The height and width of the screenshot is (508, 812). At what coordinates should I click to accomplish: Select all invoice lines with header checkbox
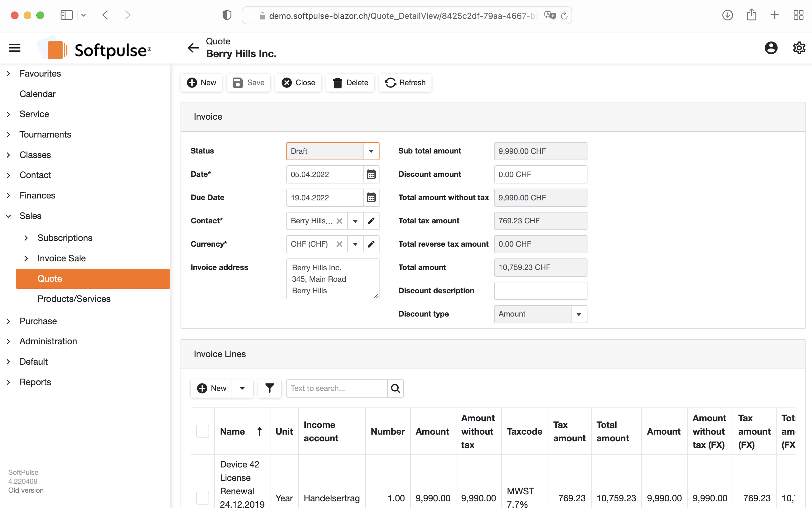(203, 431)
